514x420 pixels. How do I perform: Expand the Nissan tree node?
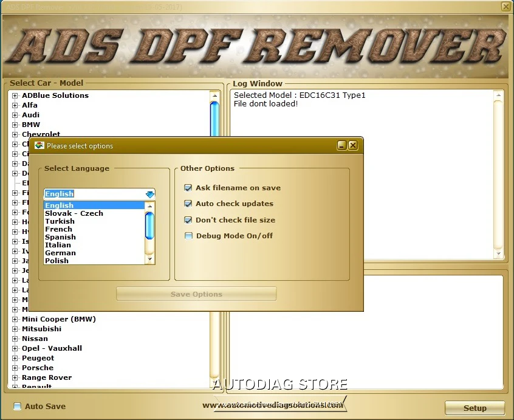pos(15,339)
